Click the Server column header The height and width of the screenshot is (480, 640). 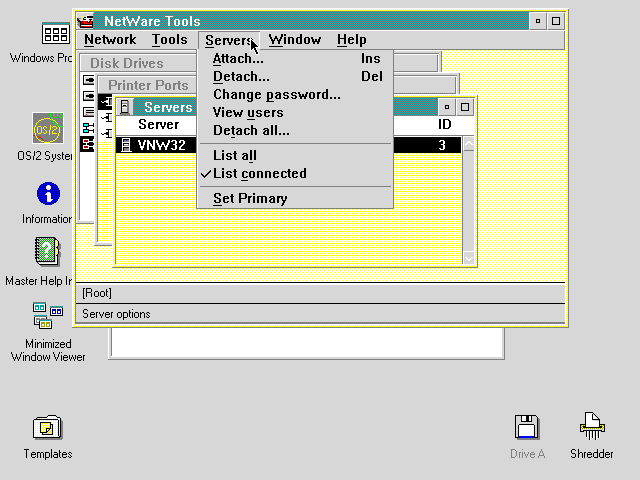point(158,124)
